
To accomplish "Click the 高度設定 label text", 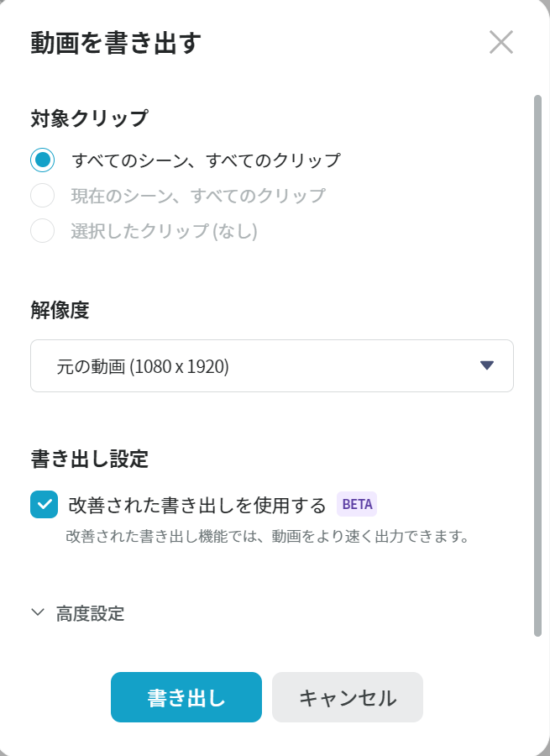I will [90, 613].
